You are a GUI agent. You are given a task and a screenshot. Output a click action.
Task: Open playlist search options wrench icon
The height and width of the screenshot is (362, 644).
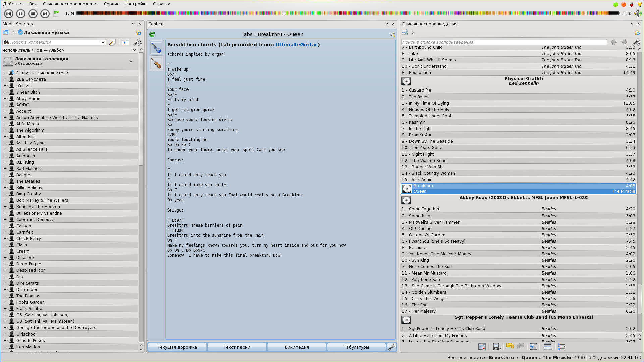(x=636, y=42)
